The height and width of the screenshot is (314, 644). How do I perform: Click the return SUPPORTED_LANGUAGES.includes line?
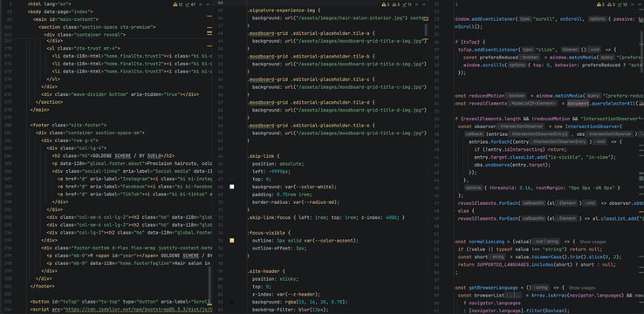[x=537, y=265]
